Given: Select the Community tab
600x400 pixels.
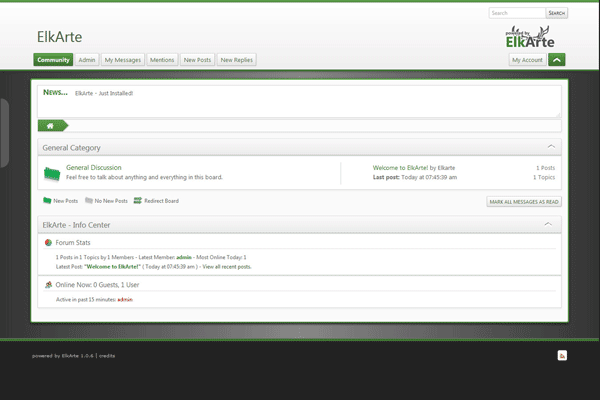Looking at the screenshot, I should point(53,60).
